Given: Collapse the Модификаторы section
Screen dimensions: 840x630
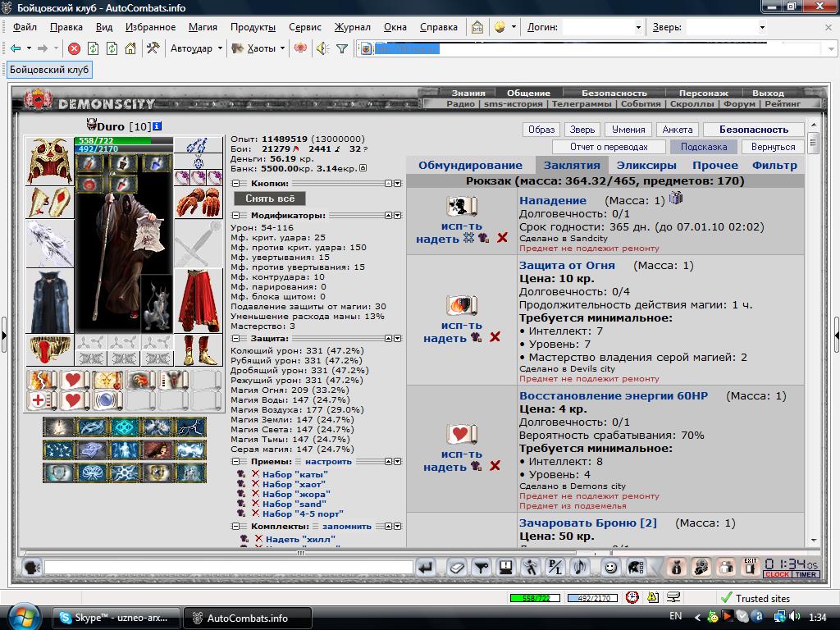Looking at the screenshot, I should [235, 216].
